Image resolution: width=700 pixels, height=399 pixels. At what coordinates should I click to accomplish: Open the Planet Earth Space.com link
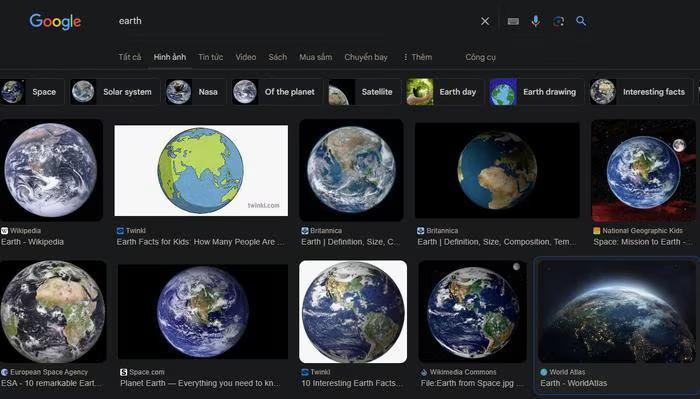tap(200, 383)
